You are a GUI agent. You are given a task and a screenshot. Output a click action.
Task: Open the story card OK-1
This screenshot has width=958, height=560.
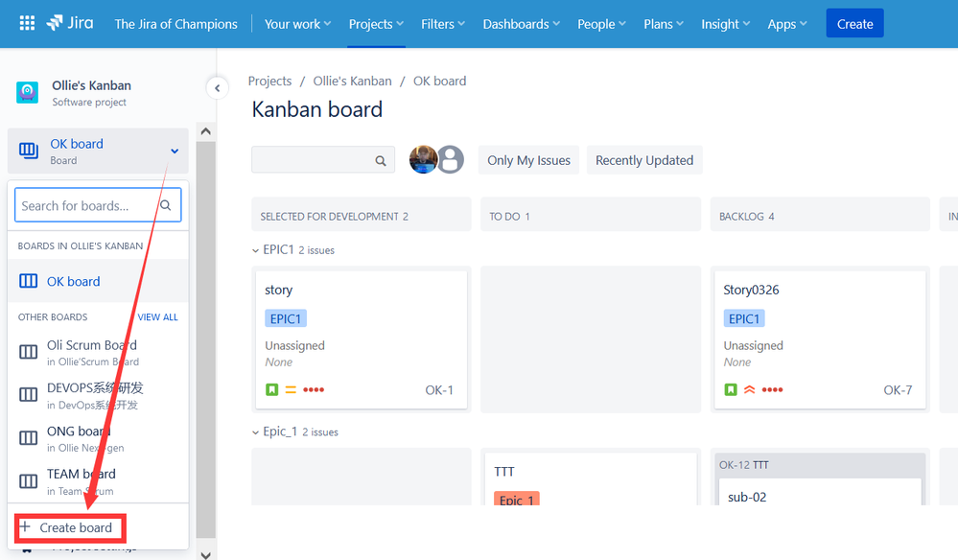tap(362, 339)
